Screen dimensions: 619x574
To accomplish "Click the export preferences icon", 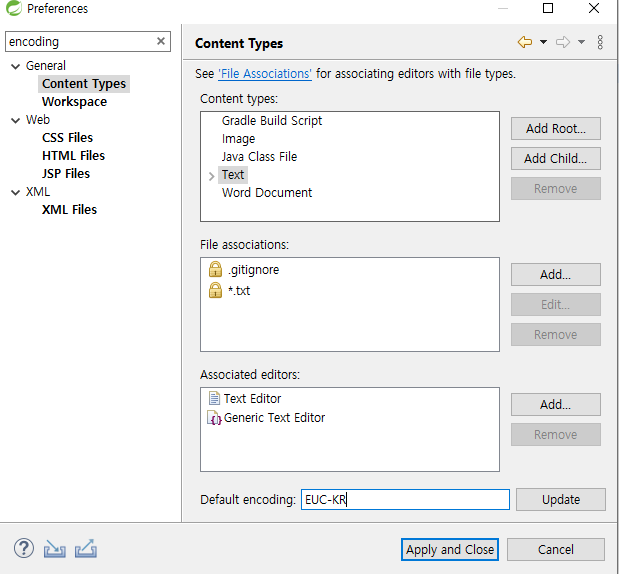I will click(x=86, y=549).
